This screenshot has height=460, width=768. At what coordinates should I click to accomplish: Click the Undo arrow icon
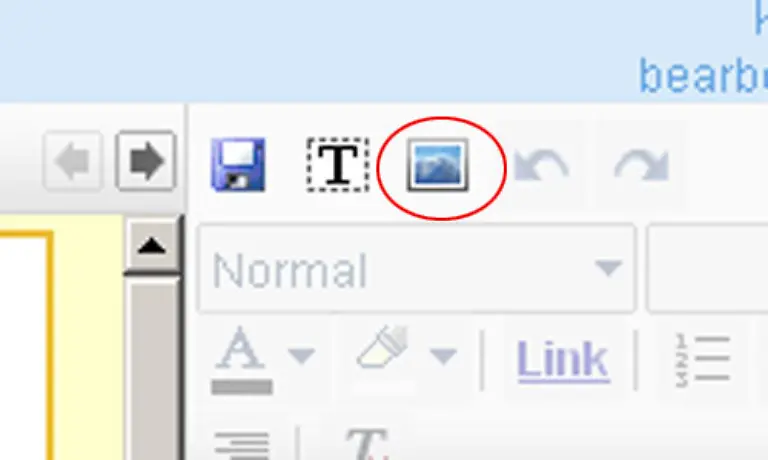pyautogui.click(x=541, y=166)
